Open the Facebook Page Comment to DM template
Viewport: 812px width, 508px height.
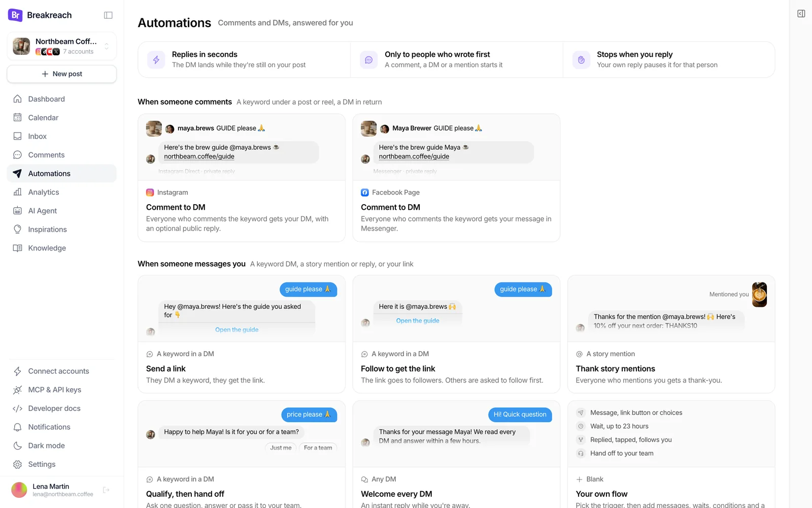tap(456, 178)
